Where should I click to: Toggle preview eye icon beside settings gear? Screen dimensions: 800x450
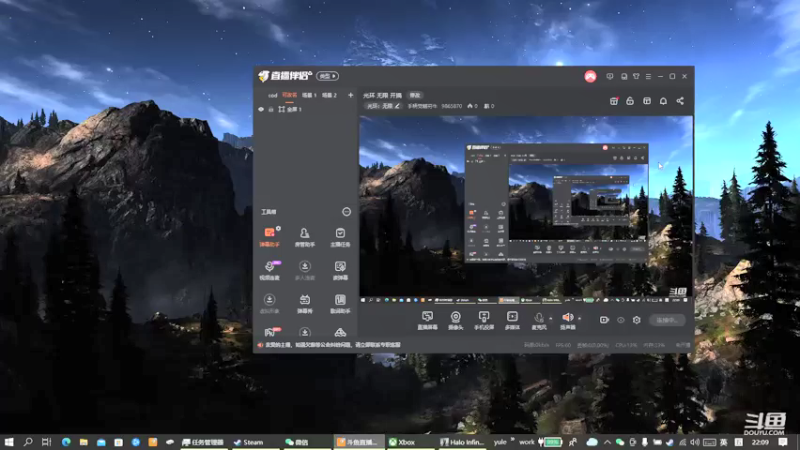[620, 320]
